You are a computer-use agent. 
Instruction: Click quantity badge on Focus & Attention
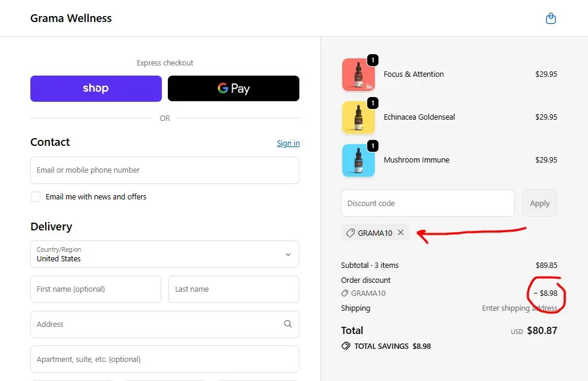(x=373, y=60)
